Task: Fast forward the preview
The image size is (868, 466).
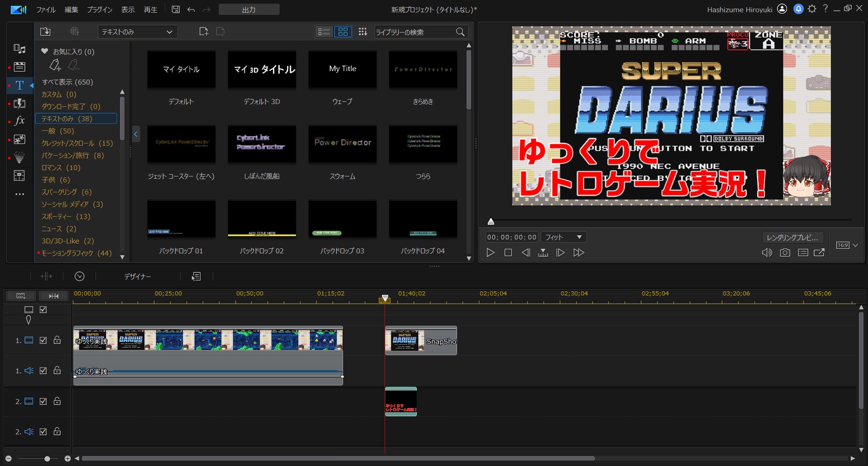Action: (x=578, y=252)
